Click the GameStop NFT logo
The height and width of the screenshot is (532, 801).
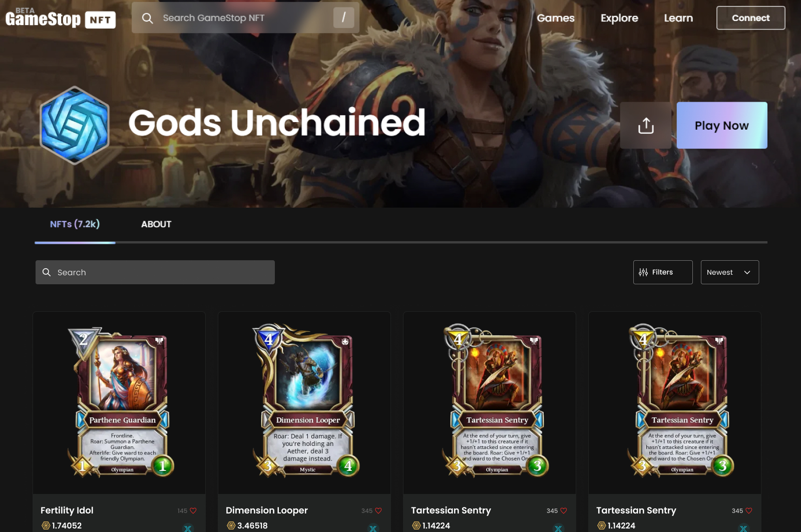tap(61, 18)
